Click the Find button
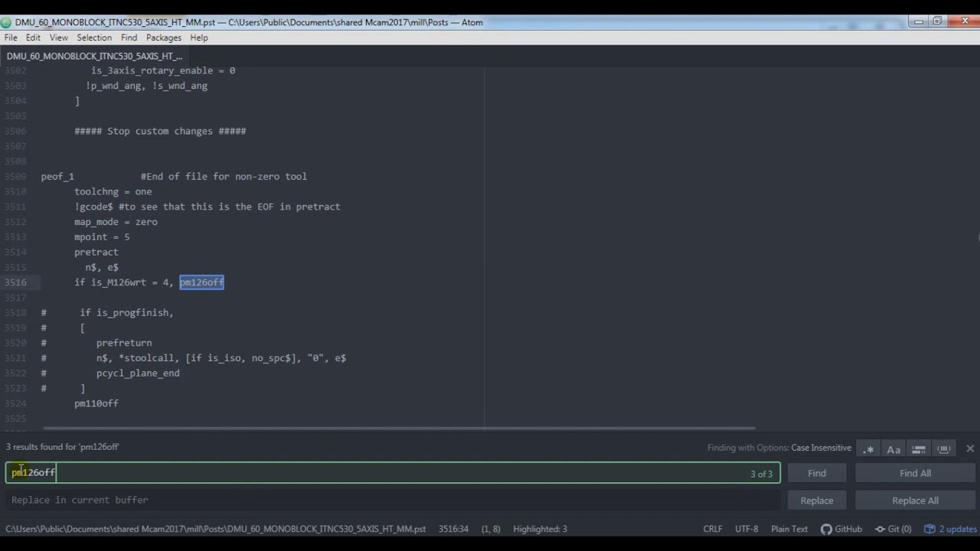 (817, 473)
